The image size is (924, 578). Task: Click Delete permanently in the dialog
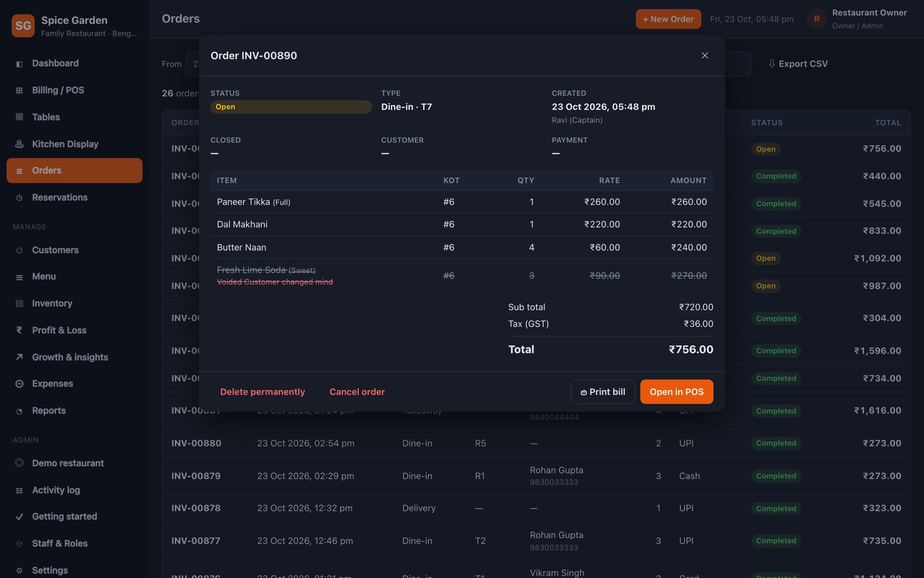[262, 392]
